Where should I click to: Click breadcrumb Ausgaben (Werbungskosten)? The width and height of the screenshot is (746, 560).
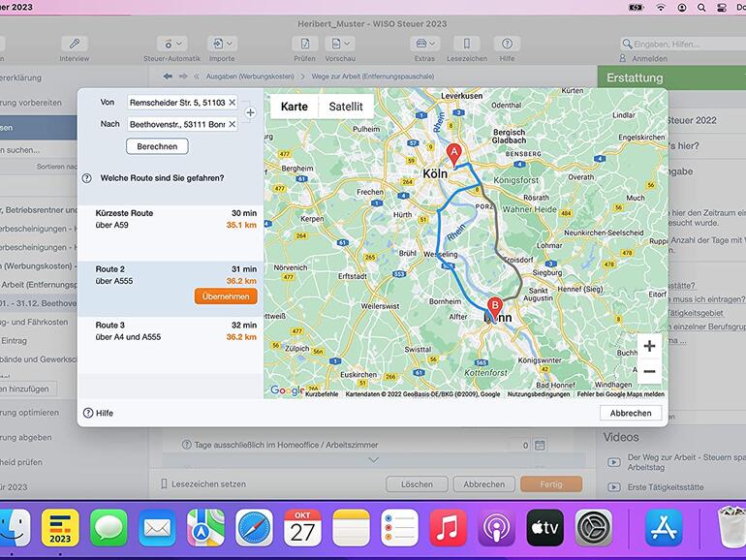(250, 77)
